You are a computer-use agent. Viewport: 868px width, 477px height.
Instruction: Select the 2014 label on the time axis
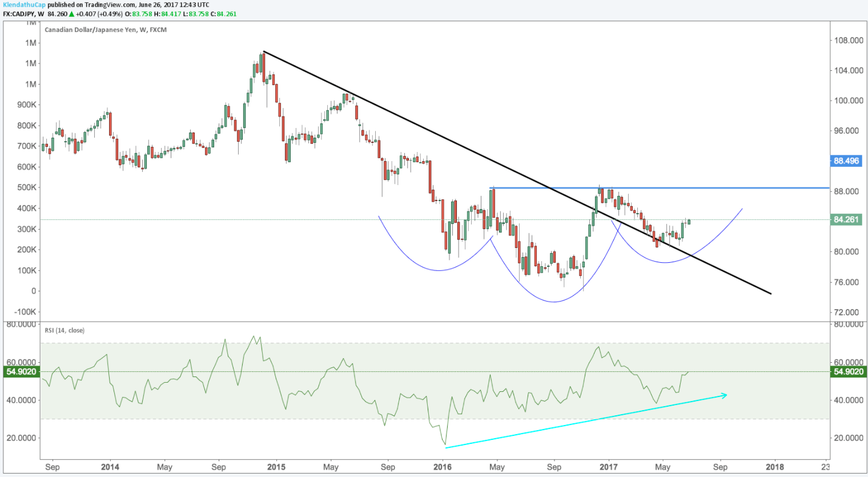pos(110,467)
